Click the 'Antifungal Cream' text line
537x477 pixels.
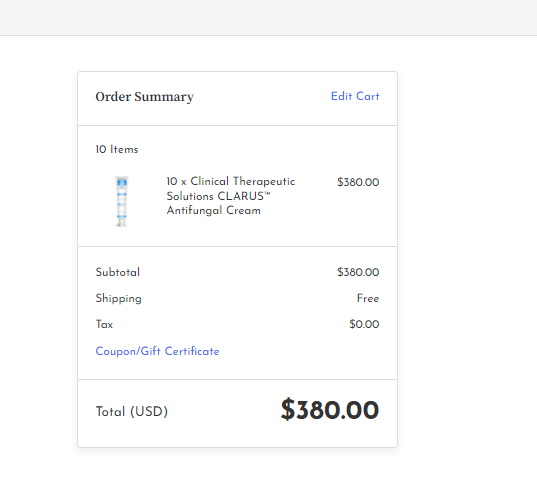213,210
